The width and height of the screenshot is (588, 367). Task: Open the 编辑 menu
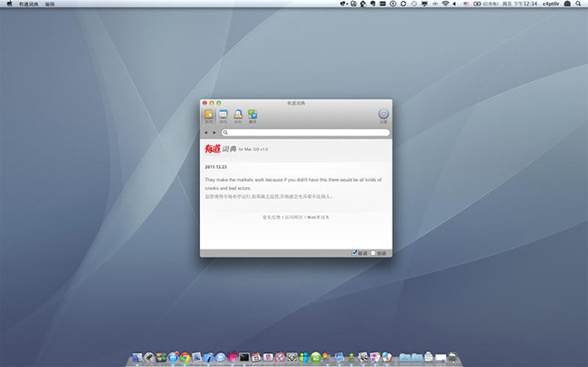[x=50, y=5]
